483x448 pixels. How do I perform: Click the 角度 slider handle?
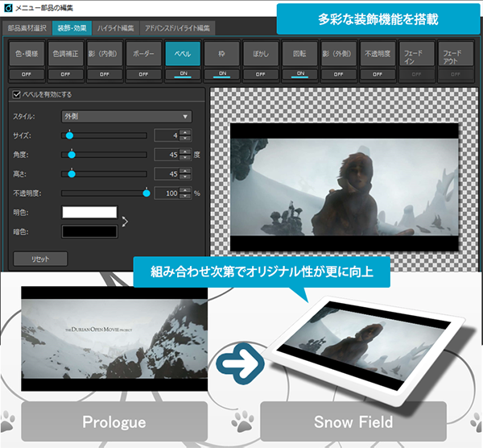(72, 154)
